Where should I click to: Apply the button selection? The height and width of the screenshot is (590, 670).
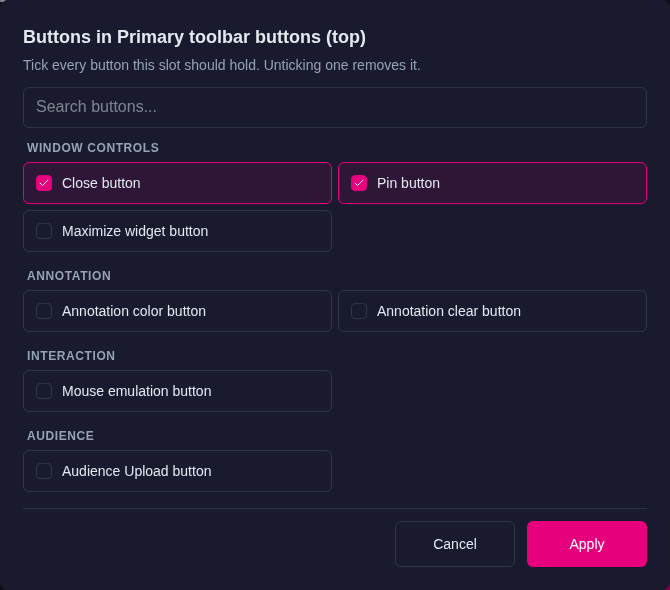[x=587, y=544]
